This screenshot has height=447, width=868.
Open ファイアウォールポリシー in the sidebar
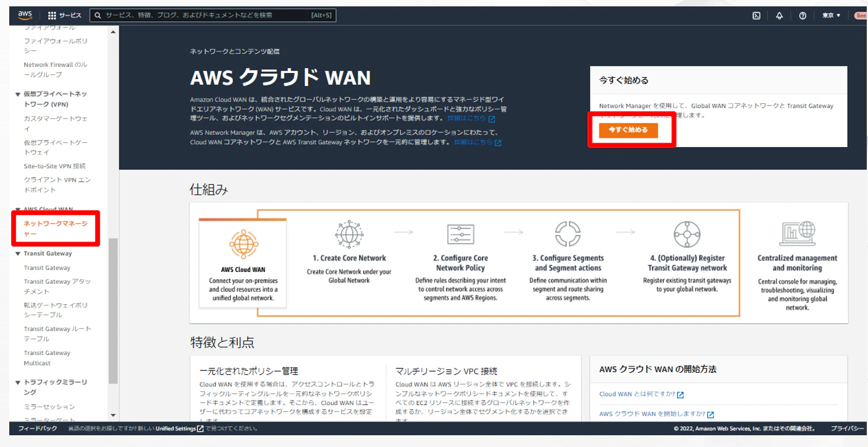(56, 46)
